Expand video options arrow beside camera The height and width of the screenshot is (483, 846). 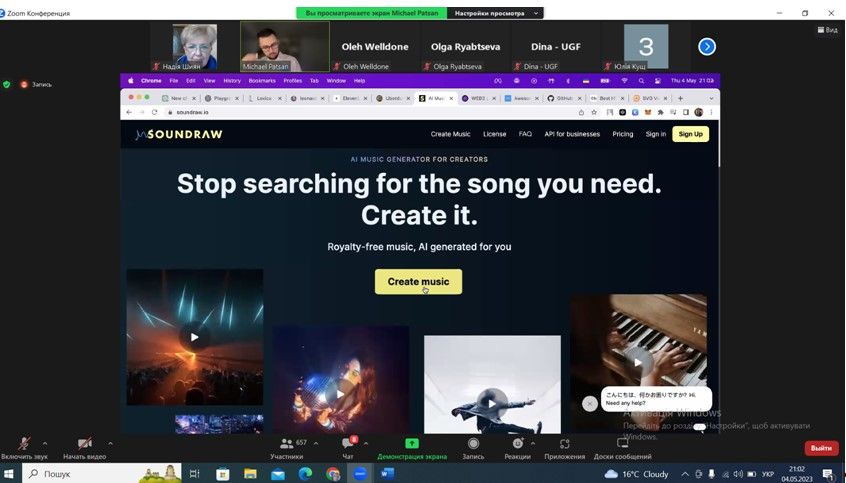[110, 443]
